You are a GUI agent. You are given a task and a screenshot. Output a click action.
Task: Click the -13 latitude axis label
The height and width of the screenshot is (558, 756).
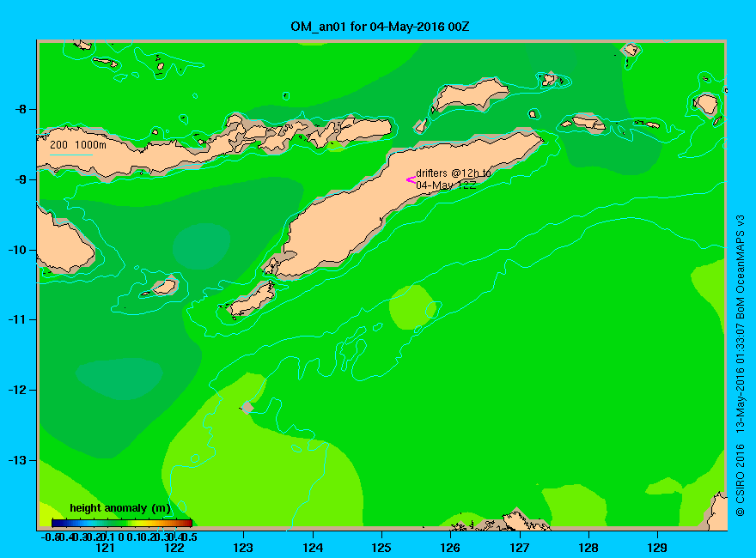click(18, 460)
